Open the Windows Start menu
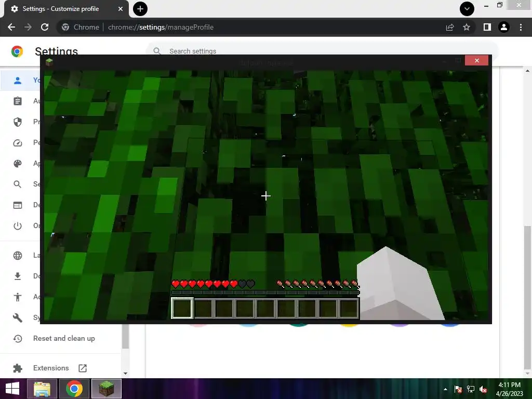 point(12,389)
